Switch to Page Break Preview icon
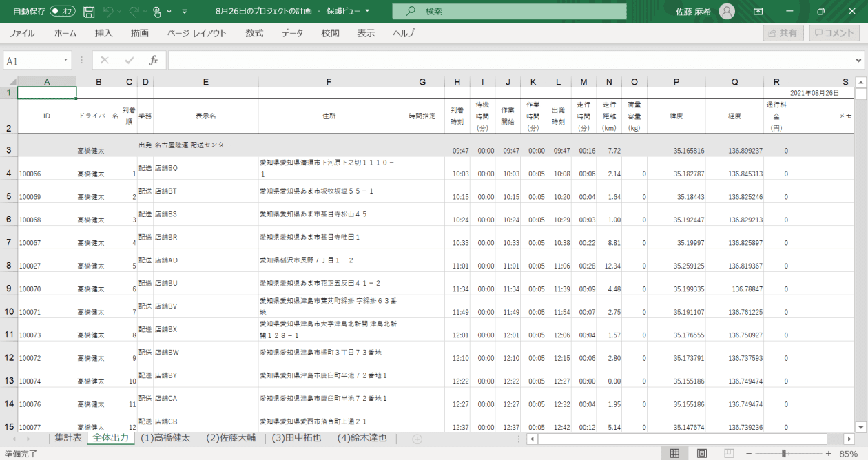Image resolution: width=868 pixels, height=460 pixels. (728, 453)
